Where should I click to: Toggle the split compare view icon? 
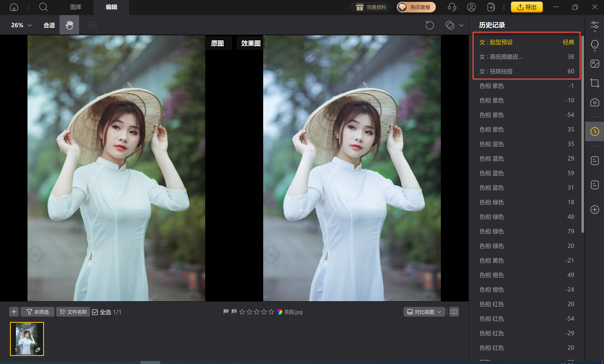click(454, 312)
